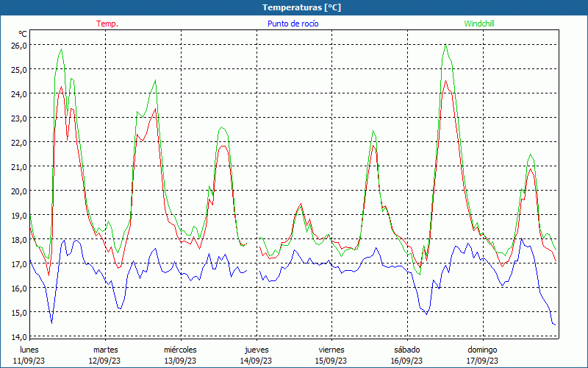Click the 'martes' day label
Image resolution: width=588 pixels, height=368 pixels.
(x=105, y=350)
